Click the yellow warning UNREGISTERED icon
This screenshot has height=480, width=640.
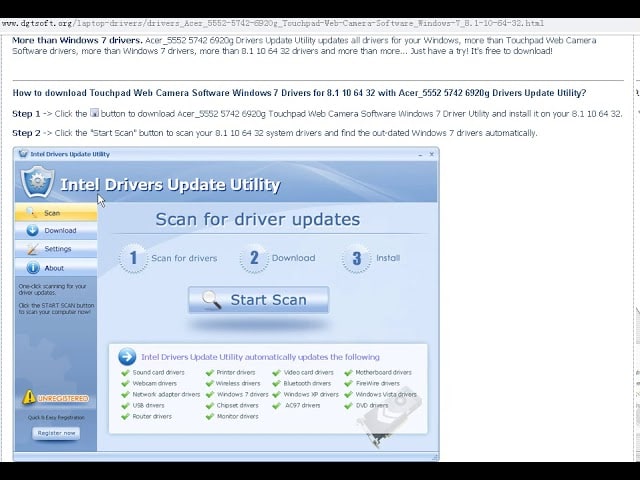pyautogui.click(x=29, y=397)
